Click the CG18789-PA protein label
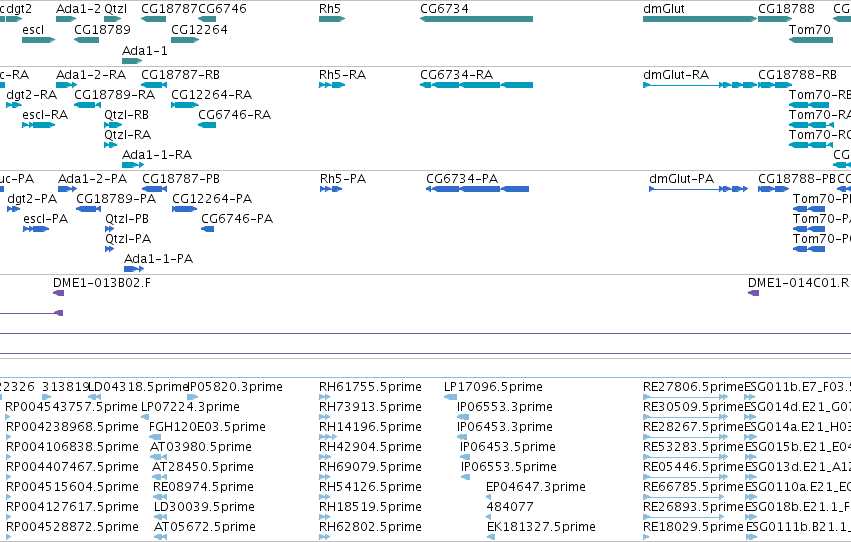Image resolution: width=851 pixels, height=542 pixels. (x=116, y=199)
